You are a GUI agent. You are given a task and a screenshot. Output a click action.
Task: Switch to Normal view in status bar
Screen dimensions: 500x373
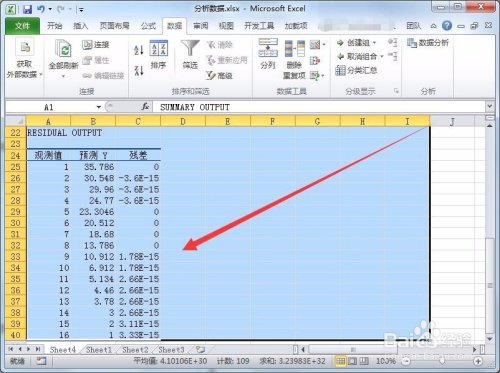[x=340, y=361]
